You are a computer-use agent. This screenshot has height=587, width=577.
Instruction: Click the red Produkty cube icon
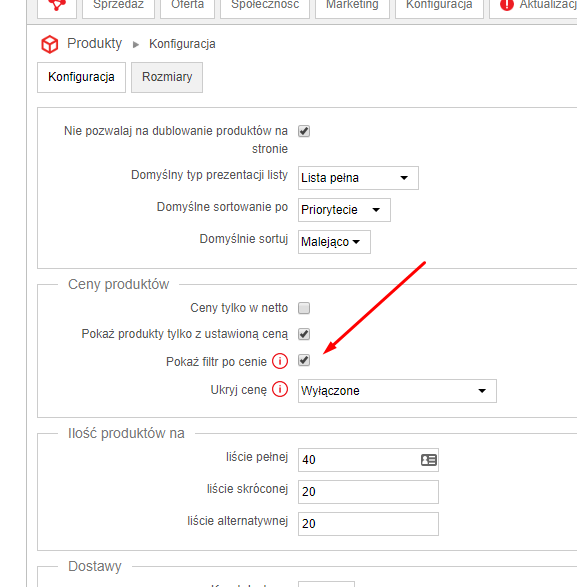pyautogui.click(x=49, y=45)
